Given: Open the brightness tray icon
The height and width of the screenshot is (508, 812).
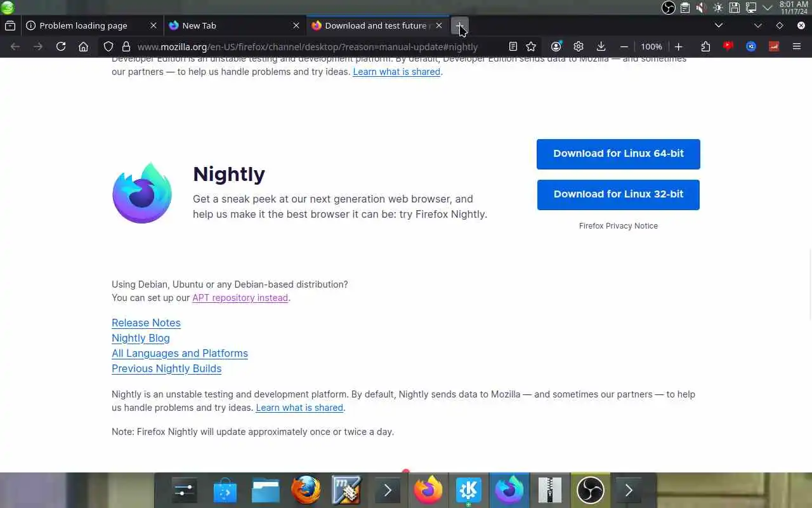Looking at the screenshot, I should (x=717, y=8).
